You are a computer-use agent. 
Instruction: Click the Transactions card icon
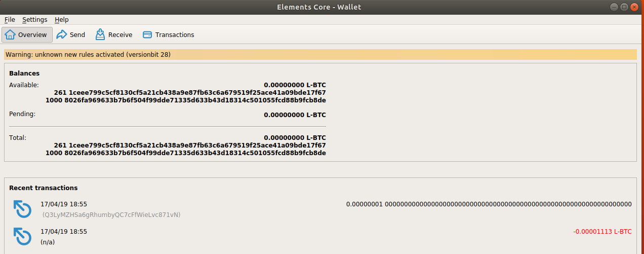pos(147,35)
